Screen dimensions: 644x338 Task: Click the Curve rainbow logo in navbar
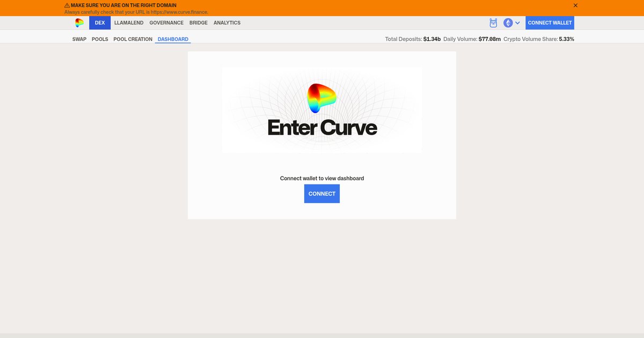[x=79, y=23]
